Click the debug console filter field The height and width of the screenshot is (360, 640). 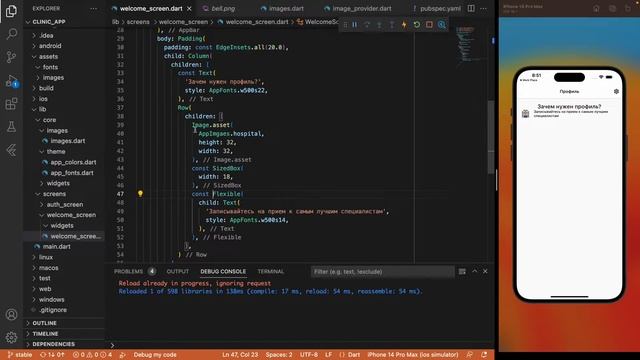click(382, 271)
